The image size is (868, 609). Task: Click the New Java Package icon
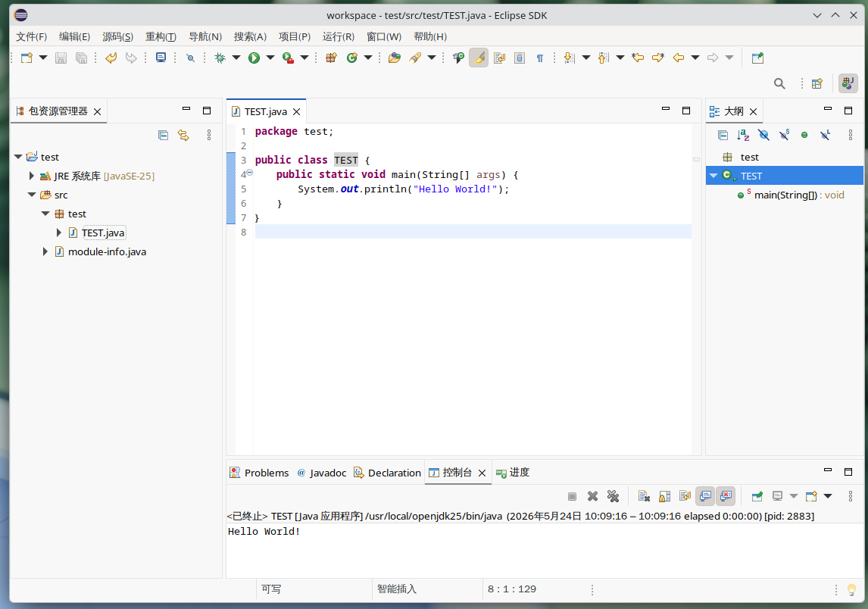[x=331, y=58]
